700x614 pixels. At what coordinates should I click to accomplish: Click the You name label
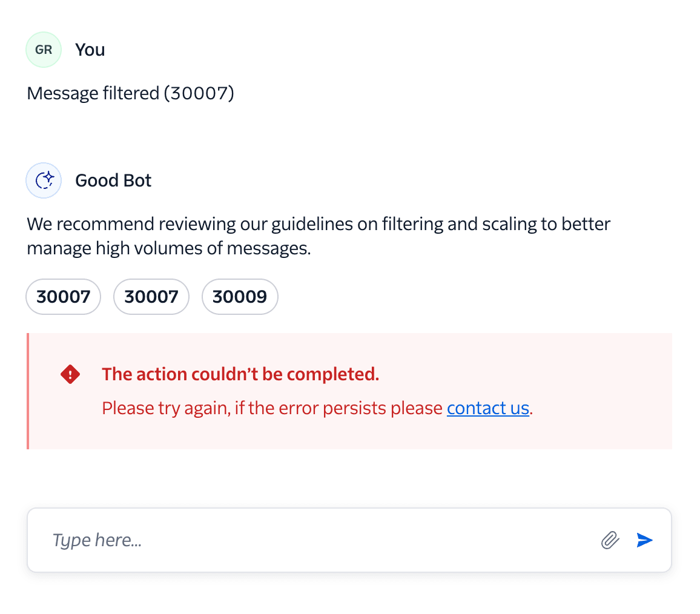90,49
